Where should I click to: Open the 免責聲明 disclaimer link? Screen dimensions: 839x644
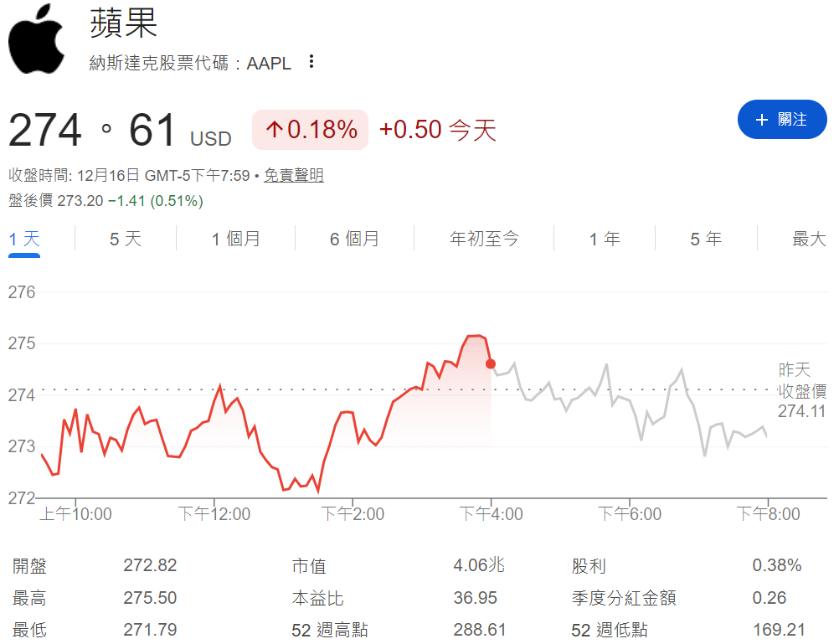[x=293, y=176]
